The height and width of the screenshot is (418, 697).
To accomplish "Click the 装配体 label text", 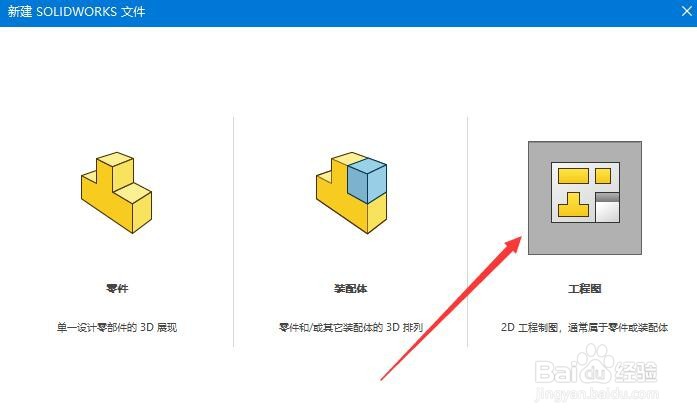I will [351, 289].
